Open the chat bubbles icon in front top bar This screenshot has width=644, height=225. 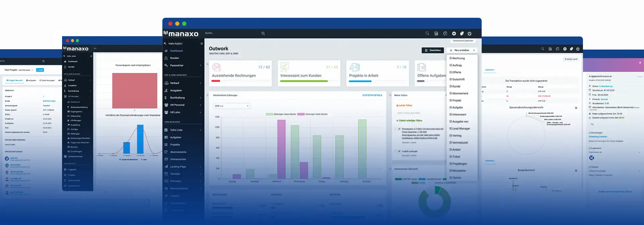pyautogui.click(x=462, y=33)
